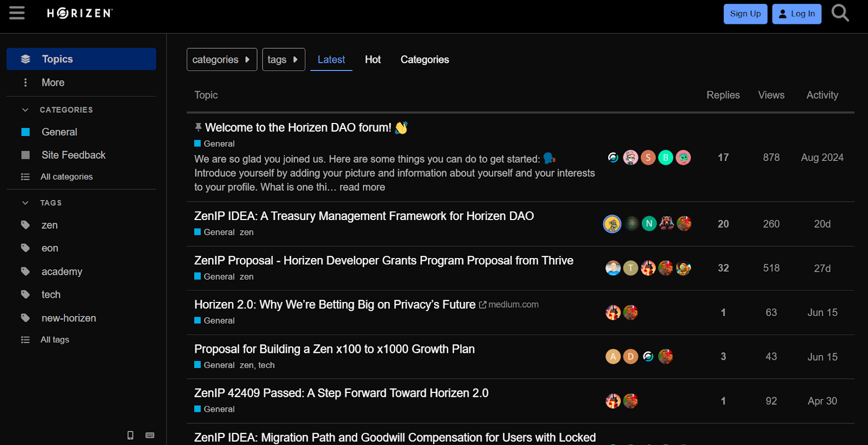This screenshot has width=868, height=445.
Task: Open the hamburger sidebar menu
Action: (17, 13)
